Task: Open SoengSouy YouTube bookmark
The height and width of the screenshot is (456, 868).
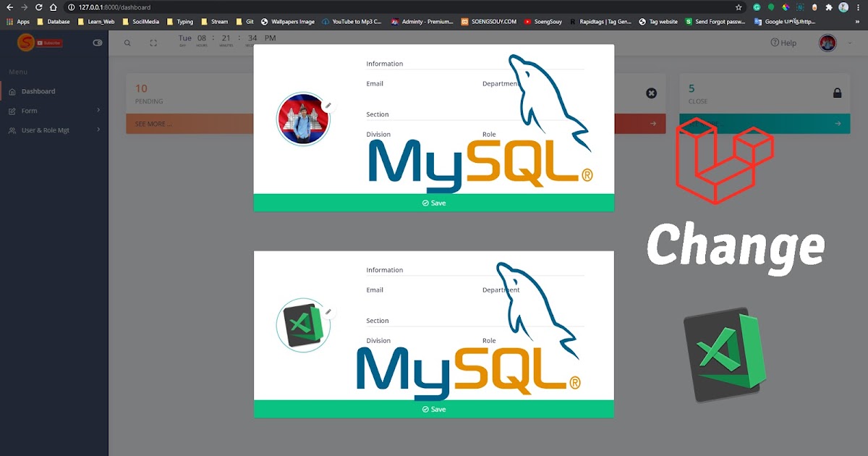Action: coord(543,22)
